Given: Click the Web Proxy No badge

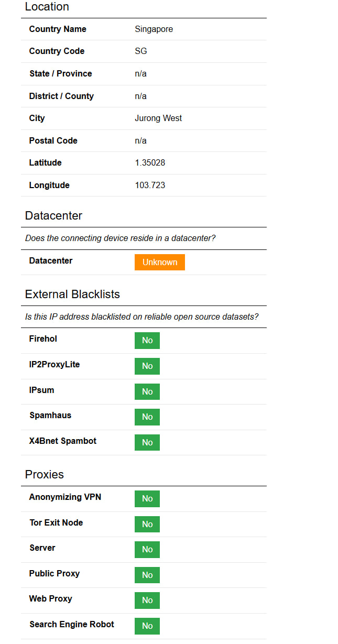Looking at the screenshot, I should [x=147, y=600].
